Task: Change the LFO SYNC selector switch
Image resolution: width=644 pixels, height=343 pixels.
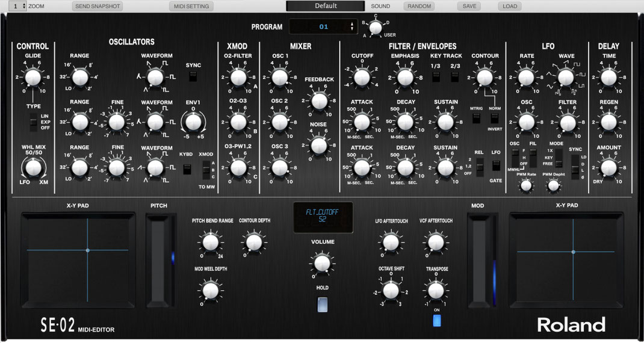Action: (575, 167)
